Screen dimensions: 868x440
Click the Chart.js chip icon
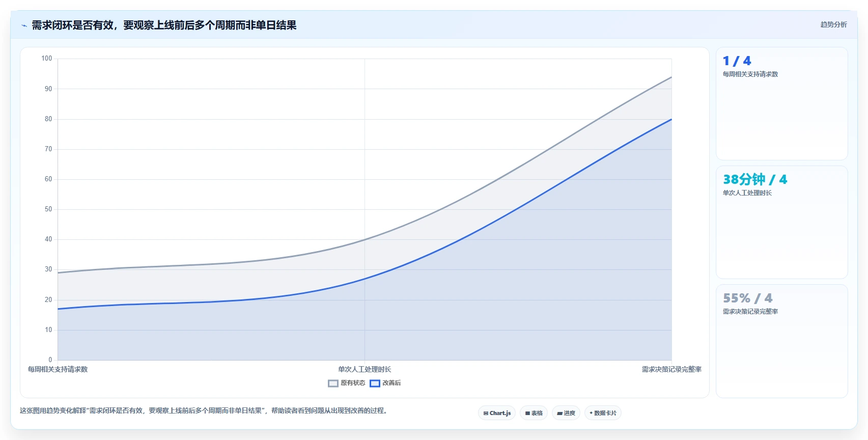(x=486, y=414)
